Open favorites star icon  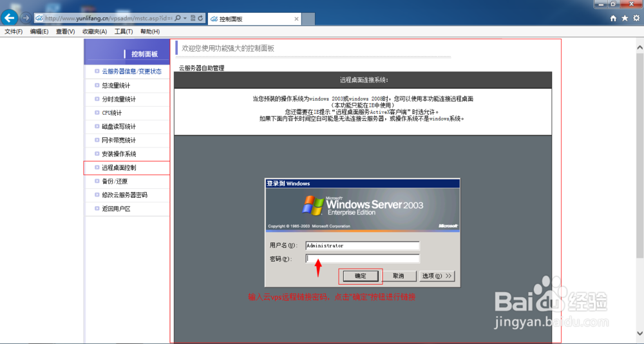pos(625,18)
